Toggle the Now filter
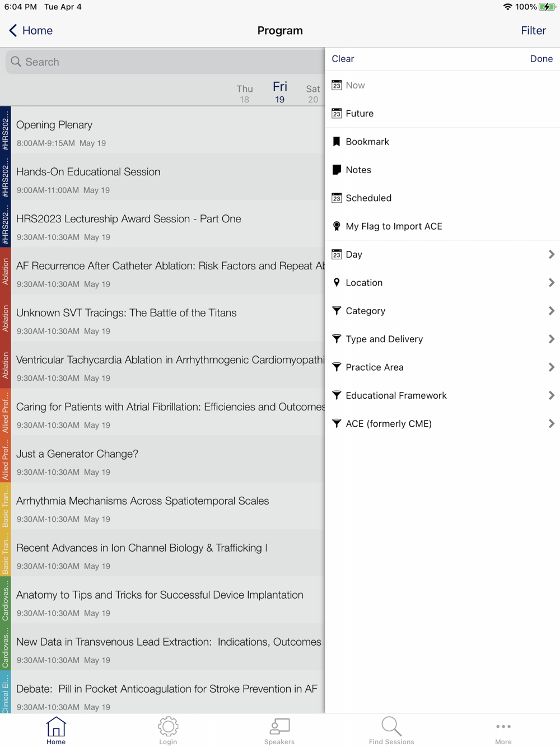Screen dimensions: 560x747 (x=442, y=85)
